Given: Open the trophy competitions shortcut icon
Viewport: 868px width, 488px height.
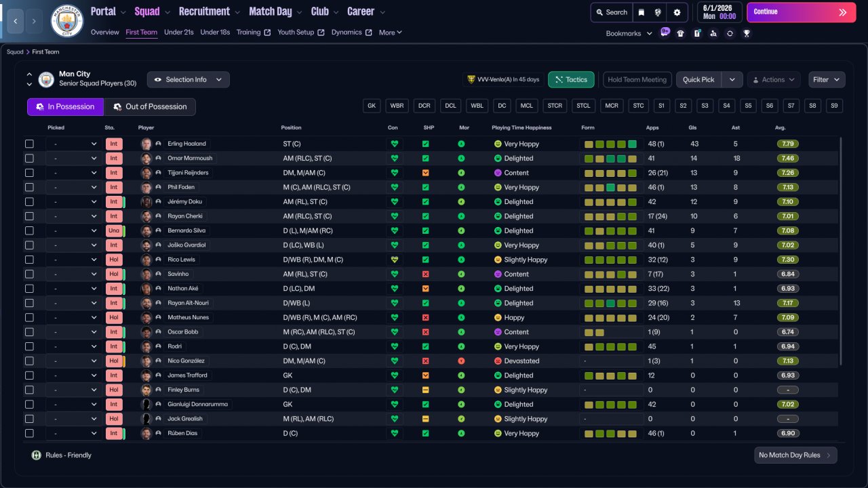Looking at the screenshot, I should (x=747, y=33).
